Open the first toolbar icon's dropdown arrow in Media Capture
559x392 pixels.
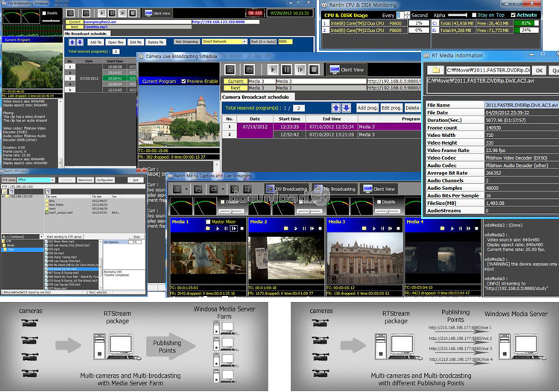(x=186, y=189)
